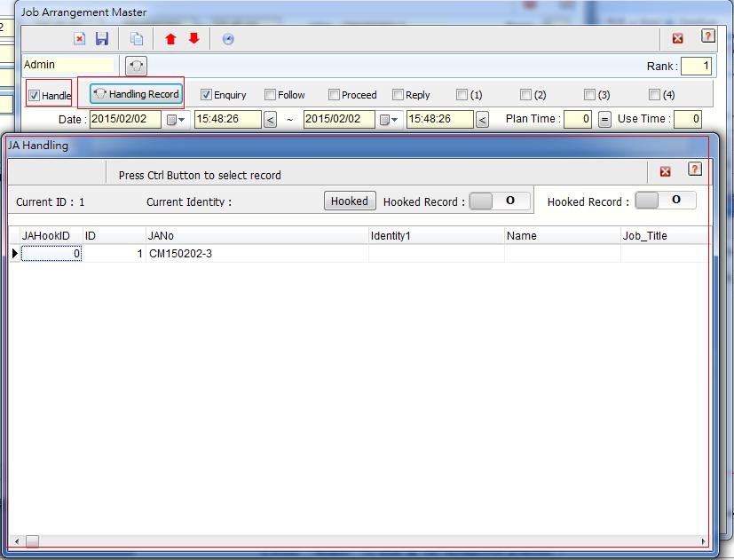Click the start time field 15:48:26
The image size is (734, 560).
coord(227,119)
